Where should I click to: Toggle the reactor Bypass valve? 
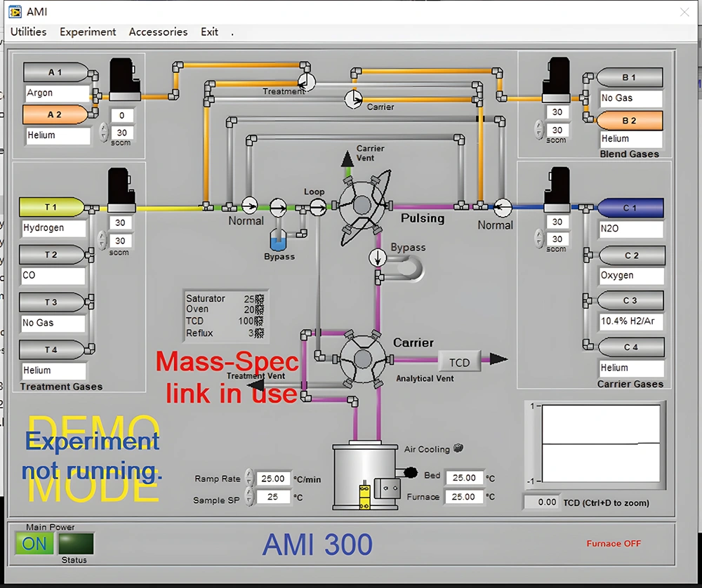[x=378, y=258]
